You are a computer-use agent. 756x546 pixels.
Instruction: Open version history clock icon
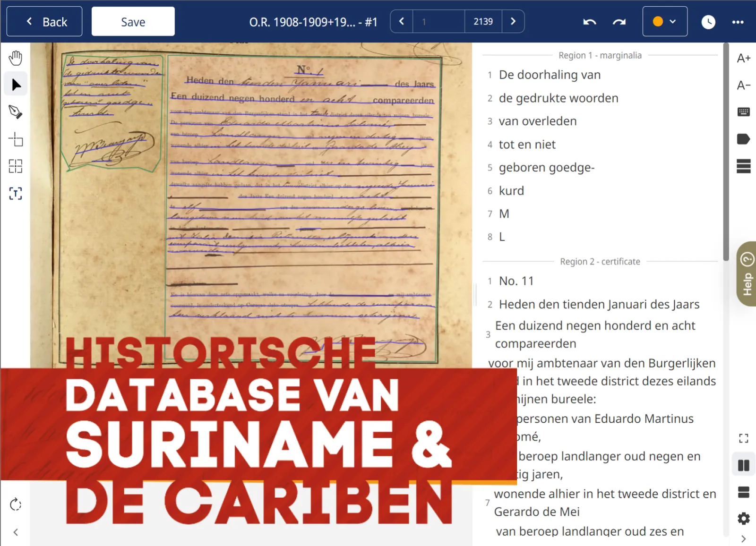(708, 22)
